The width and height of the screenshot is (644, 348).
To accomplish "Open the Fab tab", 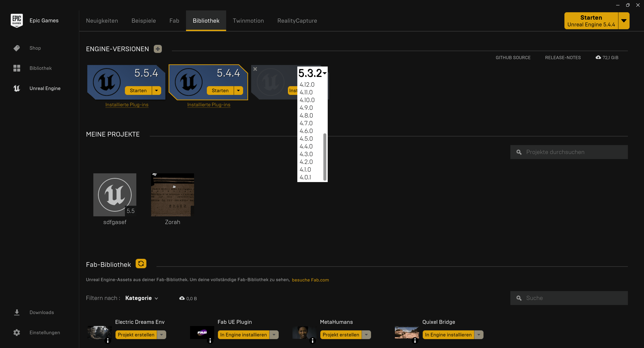I will (x=174, y=21).
